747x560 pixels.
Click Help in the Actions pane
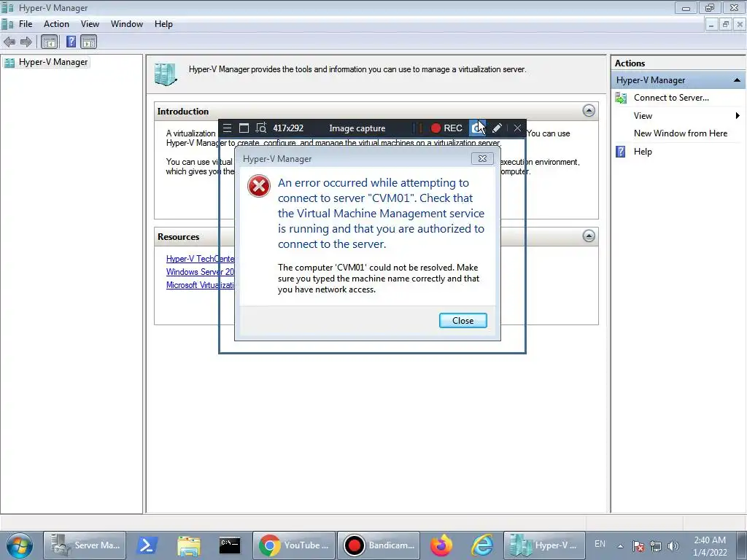tap(643, 152)
